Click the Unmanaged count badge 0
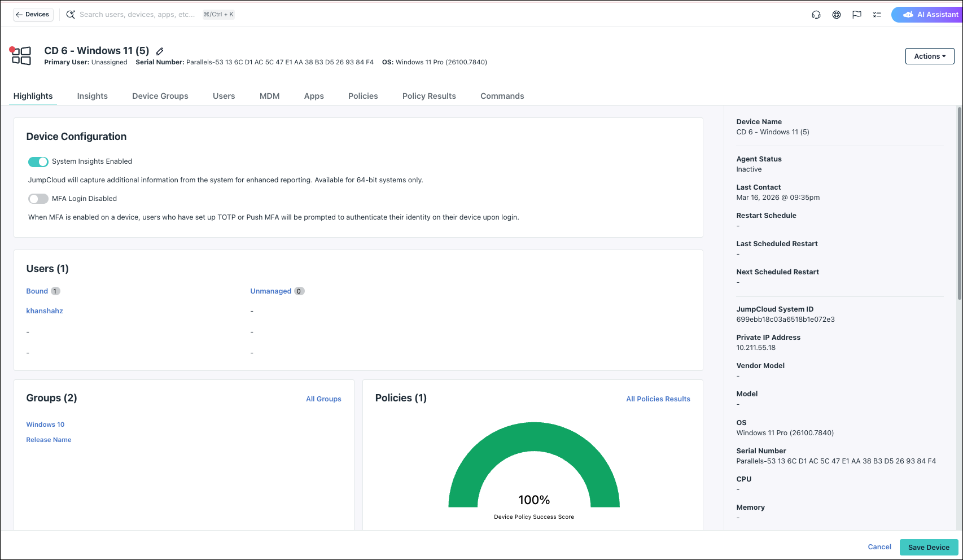963x560 pixels. (x=299, y=291)
